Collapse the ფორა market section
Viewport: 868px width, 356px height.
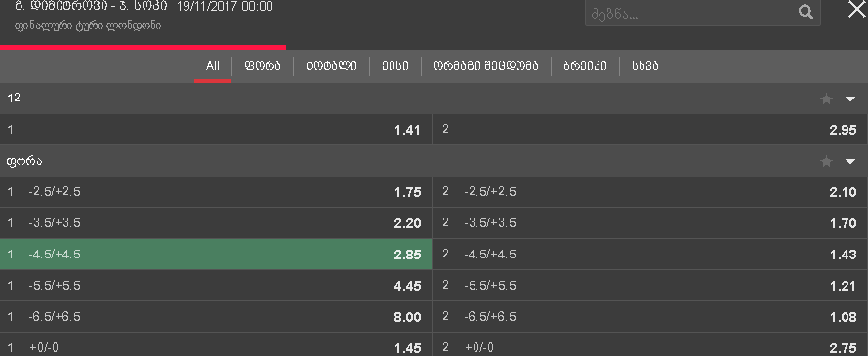(850, 161)
